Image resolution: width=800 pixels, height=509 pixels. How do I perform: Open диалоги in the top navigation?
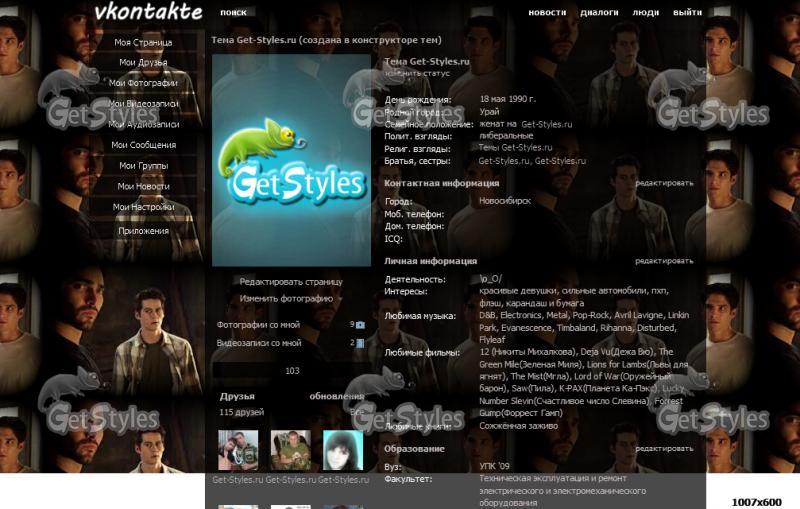point(599,13)
